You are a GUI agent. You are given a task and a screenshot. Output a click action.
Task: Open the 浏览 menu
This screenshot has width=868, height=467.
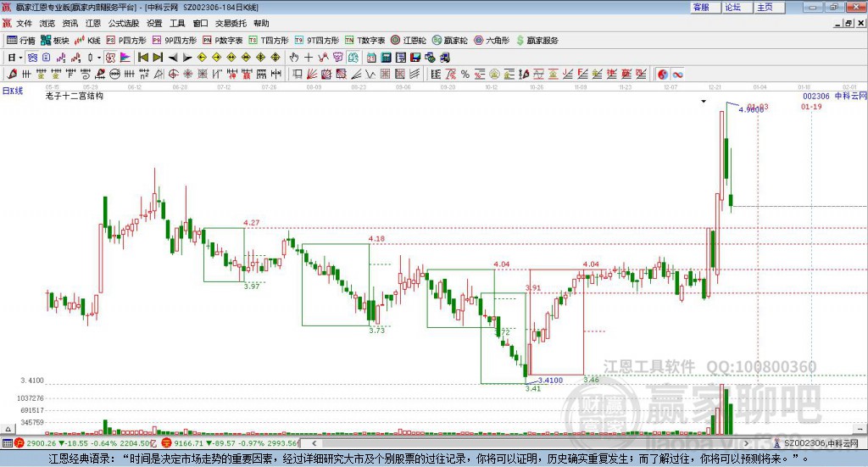pos(47,23)
